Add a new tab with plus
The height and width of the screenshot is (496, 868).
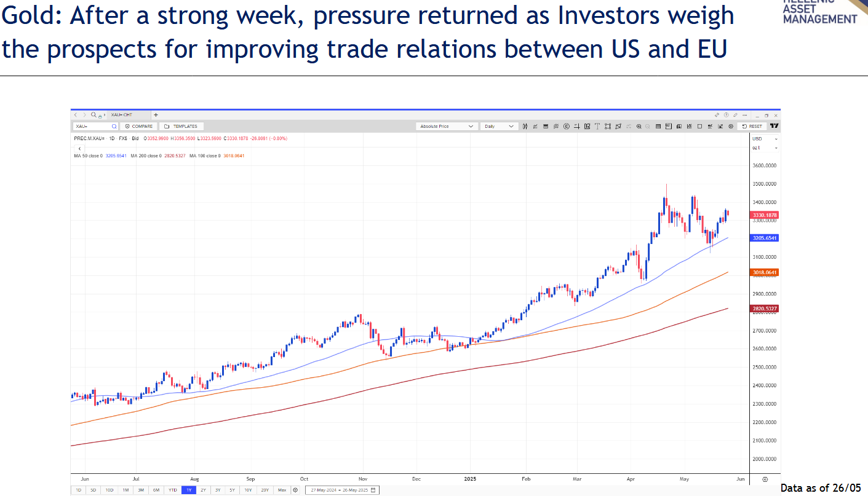click(156, 115)
